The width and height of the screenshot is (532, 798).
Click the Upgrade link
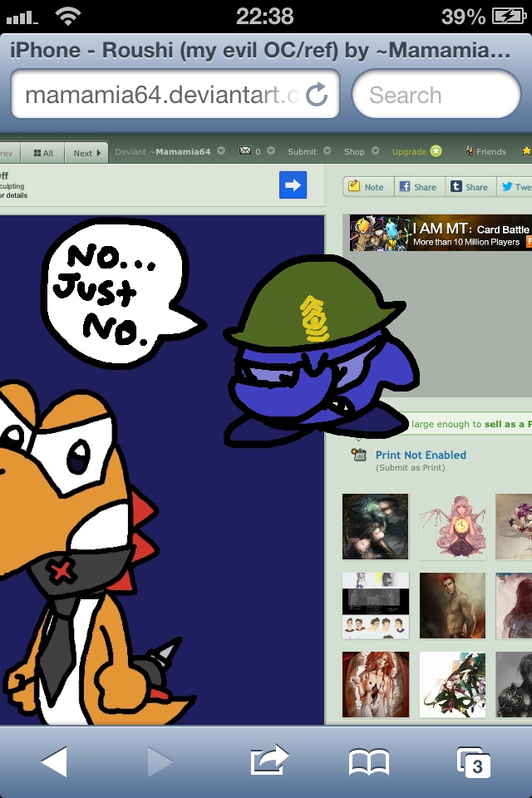[409, 151]
